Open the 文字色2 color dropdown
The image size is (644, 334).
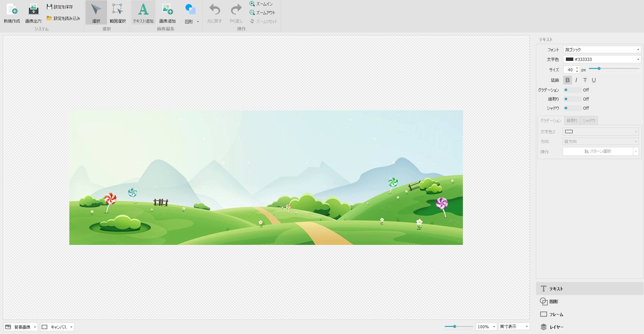601,132
